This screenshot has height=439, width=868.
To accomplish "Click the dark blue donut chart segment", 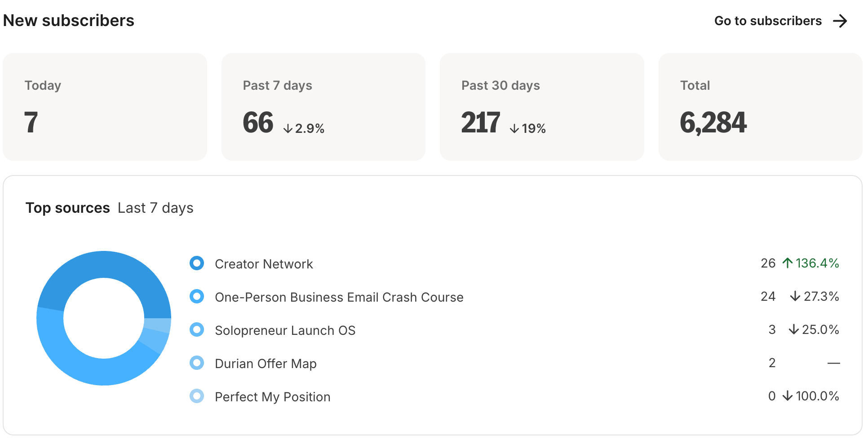I will pos(103,265).
